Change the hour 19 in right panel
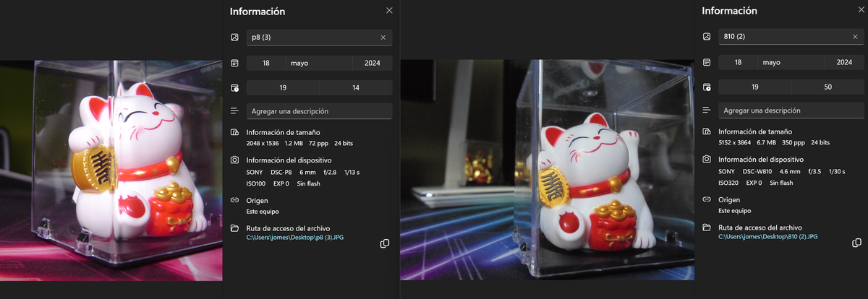This screenshot has height=299, width=868. pyautogui.click(x=754, y=87)
